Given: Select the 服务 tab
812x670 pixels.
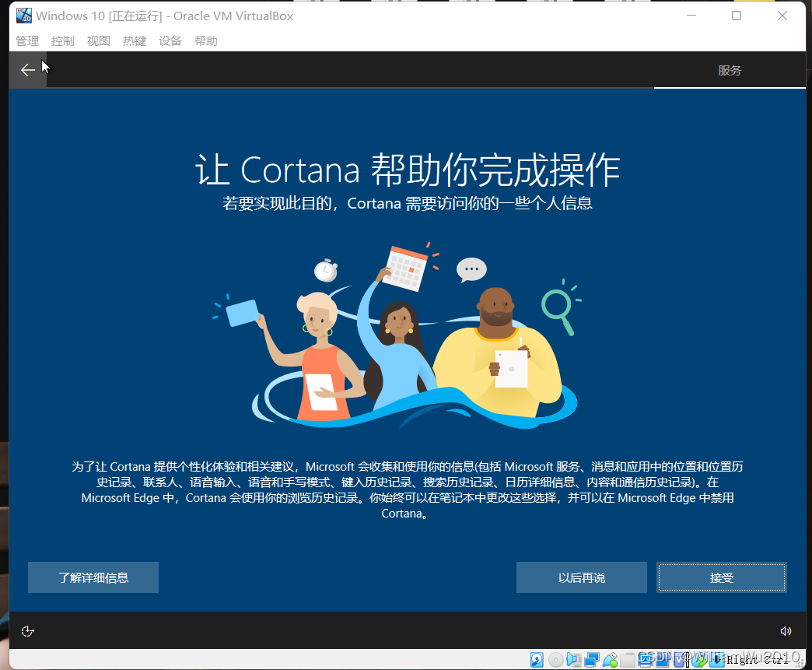Looking at the screenshot, I should [730, 71].
